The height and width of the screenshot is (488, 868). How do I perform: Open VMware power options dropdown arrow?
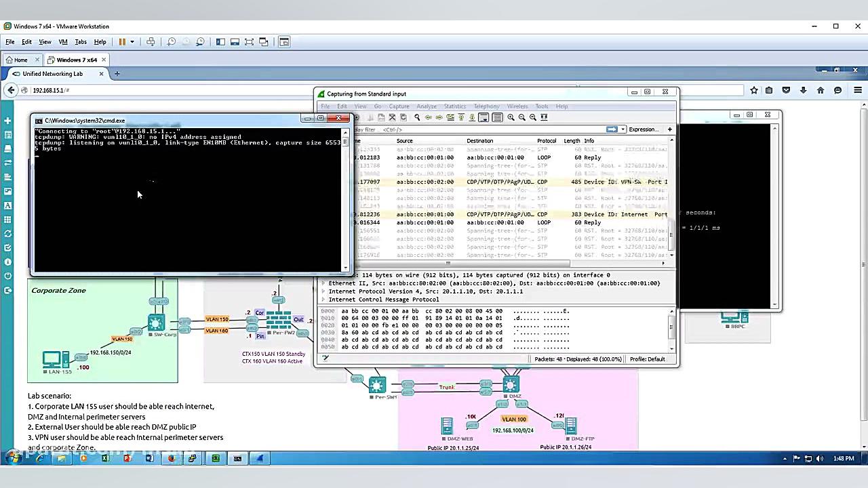(132, 42)
